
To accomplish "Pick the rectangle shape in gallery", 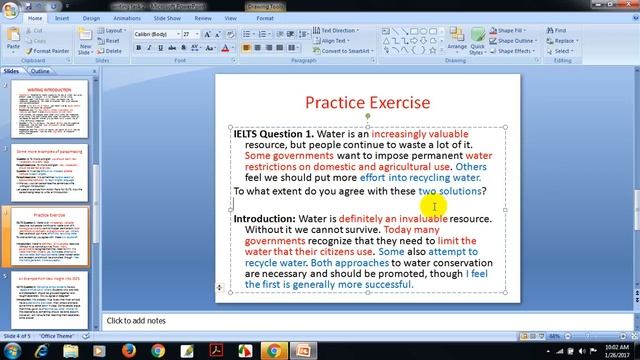I will pos(414,31).
